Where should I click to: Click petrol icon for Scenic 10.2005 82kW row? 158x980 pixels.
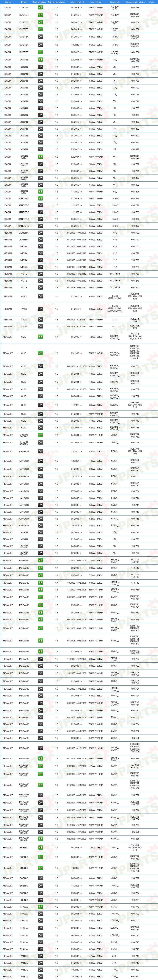(x=40, y=868)
